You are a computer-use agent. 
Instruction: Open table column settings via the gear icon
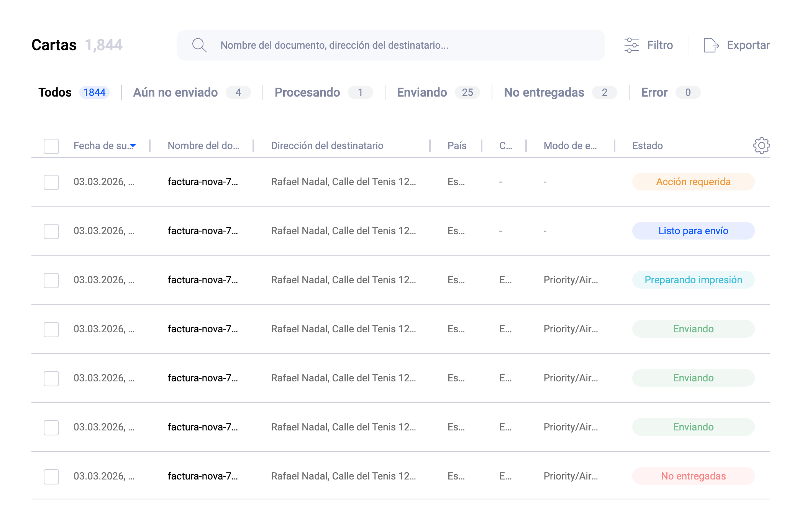(761, 146)
